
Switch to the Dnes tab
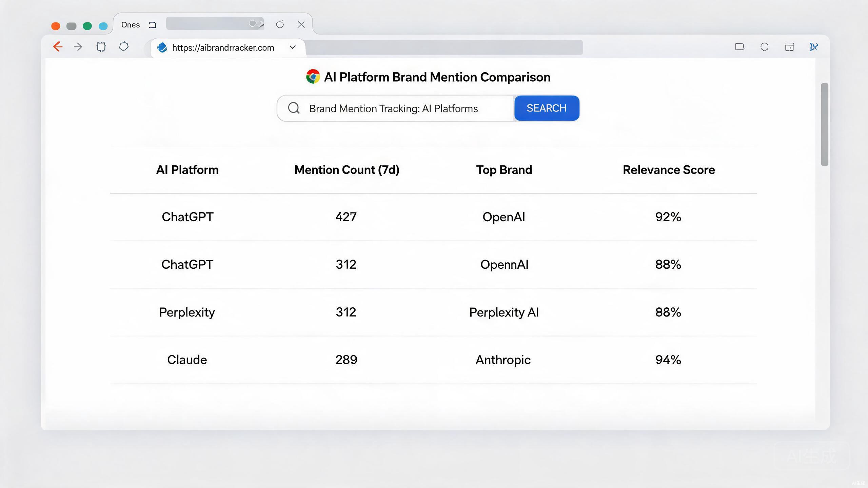[x=131, y=25]
